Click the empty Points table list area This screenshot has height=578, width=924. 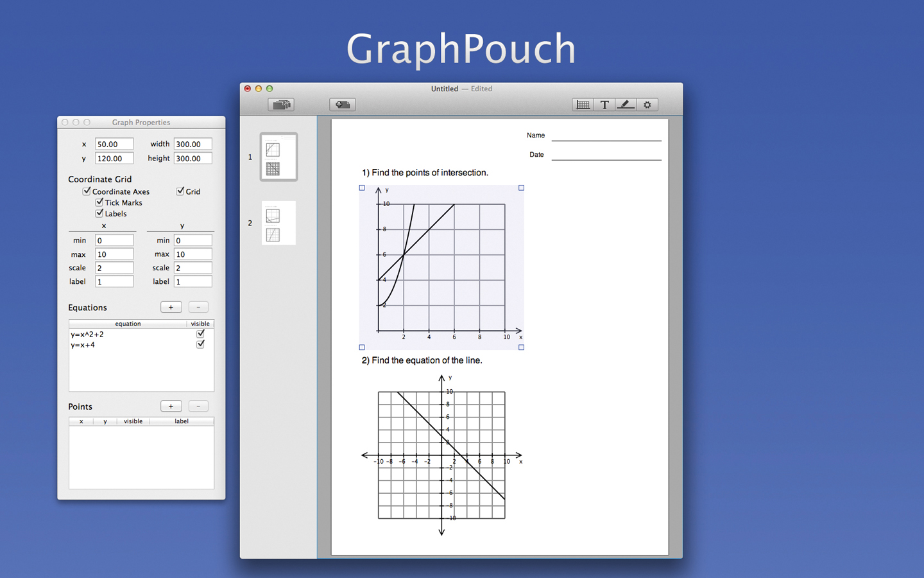point(141,457)
